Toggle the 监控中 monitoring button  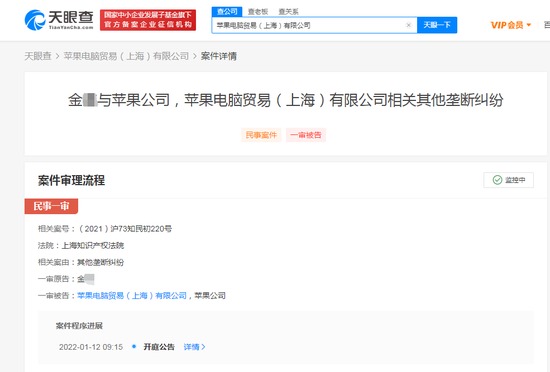508,180
